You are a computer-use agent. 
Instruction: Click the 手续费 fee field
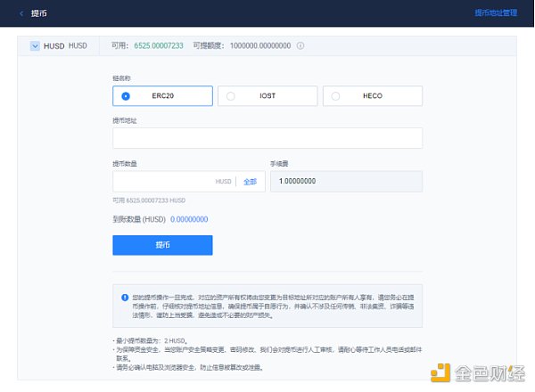(x=345, y=181)
